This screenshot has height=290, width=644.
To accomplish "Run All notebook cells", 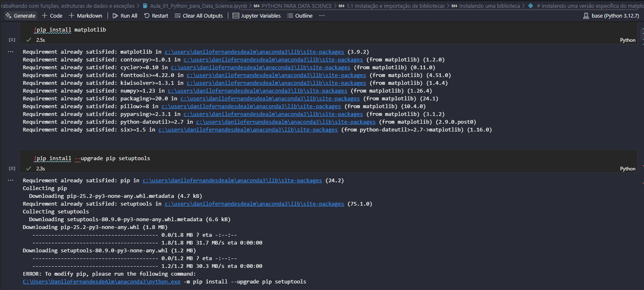I will [x=125, y=16].
